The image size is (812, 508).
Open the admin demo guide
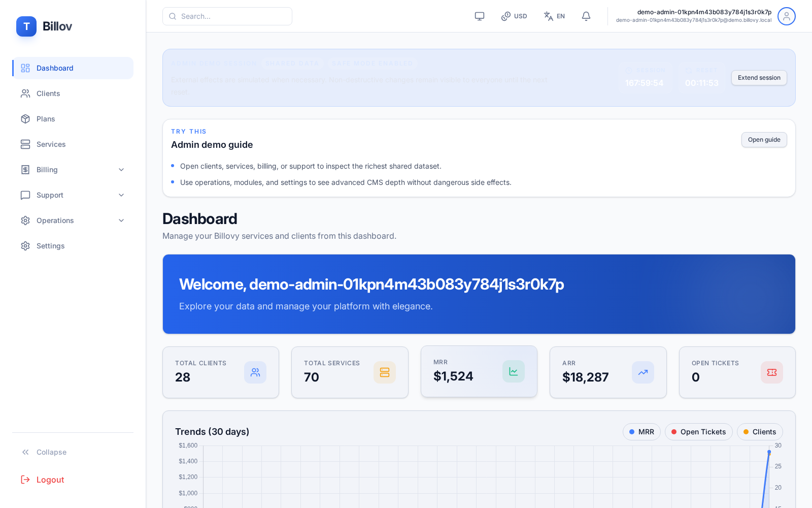point(764,140)
